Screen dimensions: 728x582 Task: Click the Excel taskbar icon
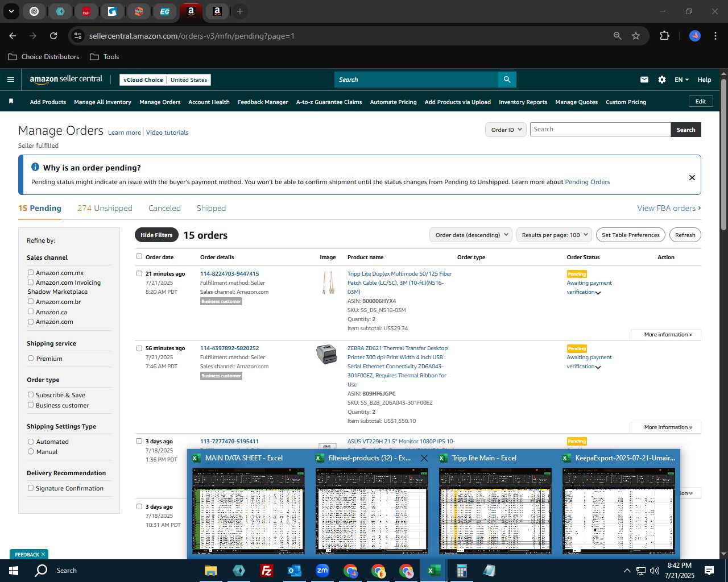[433, 571]
